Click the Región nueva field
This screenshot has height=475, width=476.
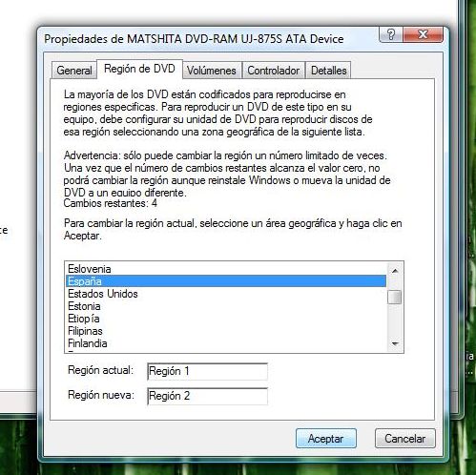[x=207, y=396]
